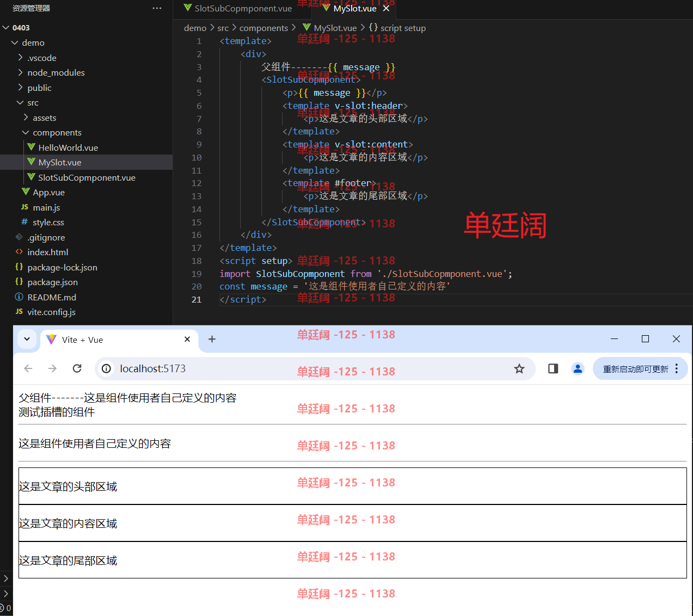693x616 pixels.
Task: Click MySlot.vue in the breadcrumb path
Action: coord(335,28)
